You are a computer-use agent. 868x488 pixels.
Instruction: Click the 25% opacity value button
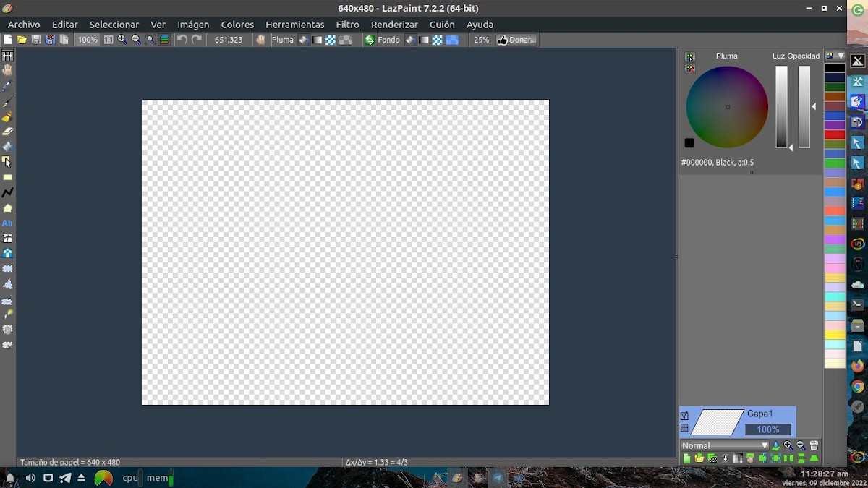(481, 40)
